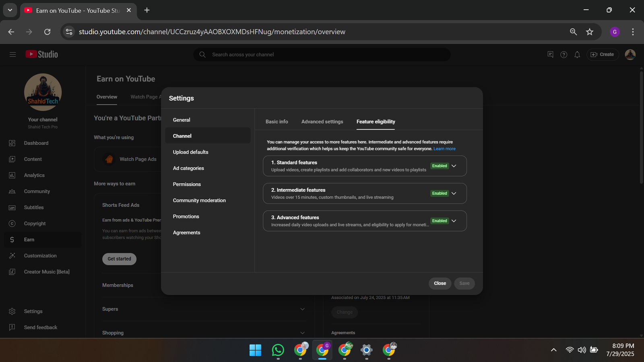Click the Community sidebar icon

(12, 191)
